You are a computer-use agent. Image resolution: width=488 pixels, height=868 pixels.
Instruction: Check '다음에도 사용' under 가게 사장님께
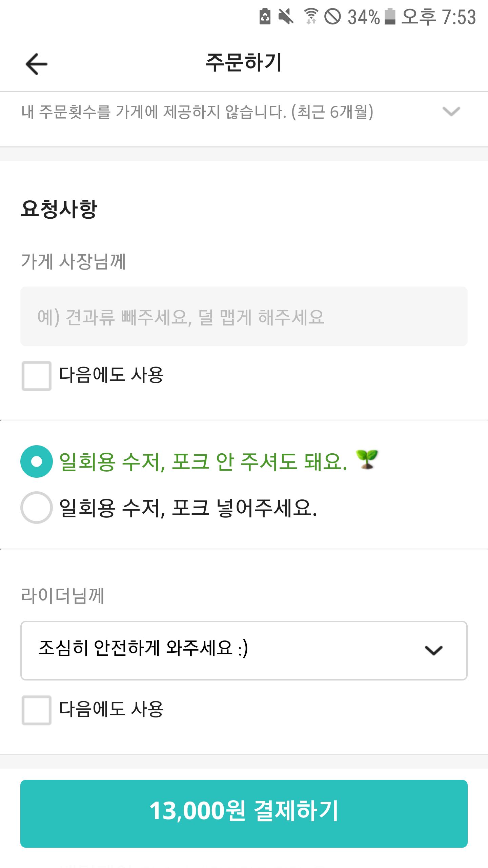[x=37, y=376]
